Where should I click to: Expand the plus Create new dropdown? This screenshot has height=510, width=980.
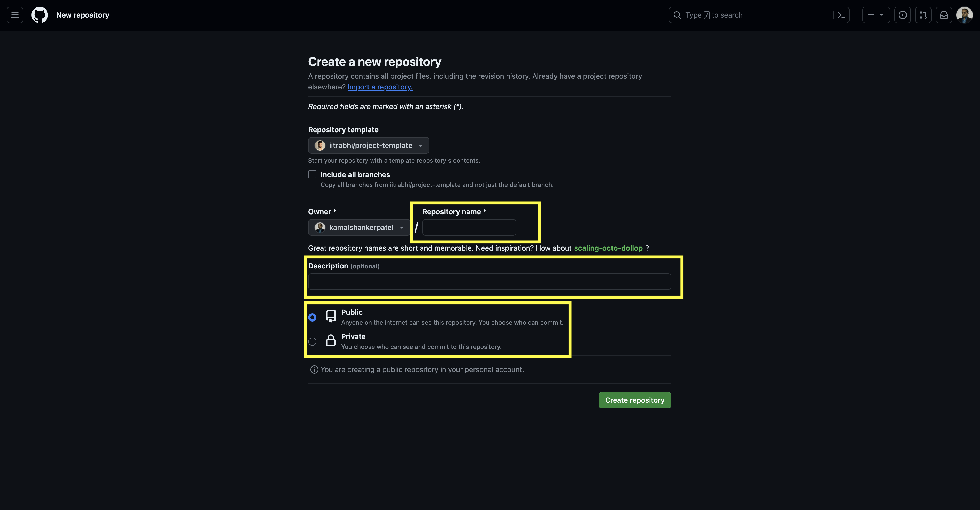coord(875,15)
